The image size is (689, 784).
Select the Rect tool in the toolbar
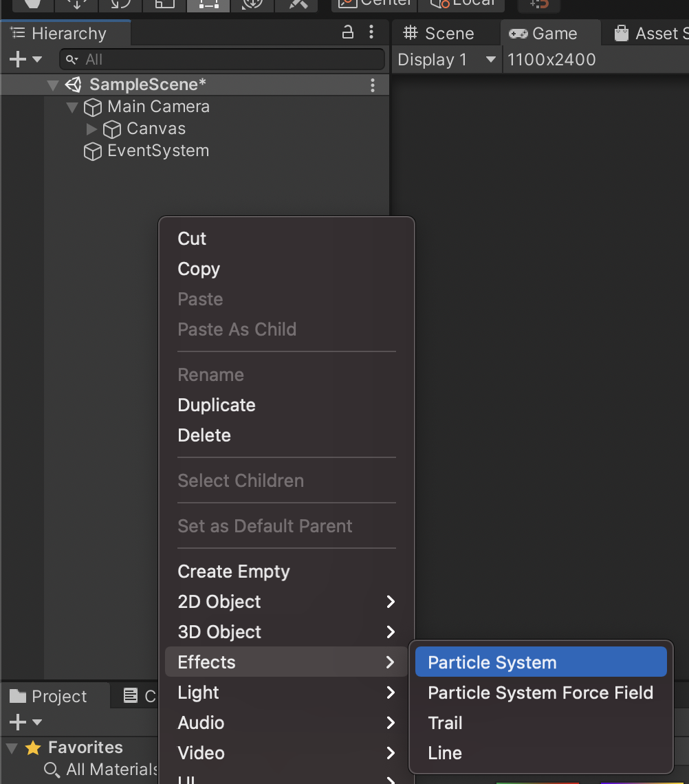pyautogui.click(x=208, y=3)
